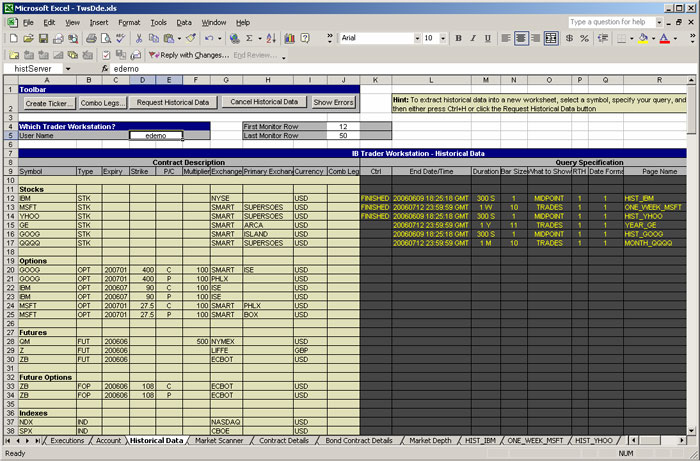Toggle Underline formatting
This screenshot has width=700, height=461.
488,39
